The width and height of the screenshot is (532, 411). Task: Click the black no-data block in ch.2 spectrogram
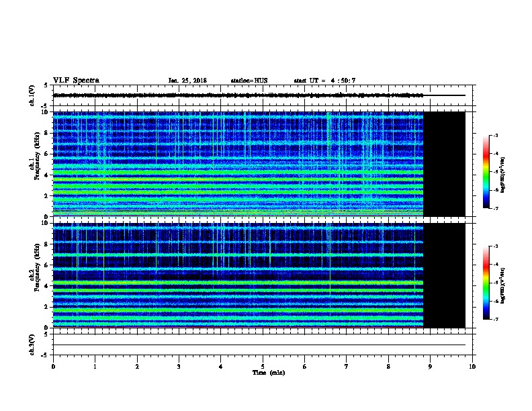pyautogui.click(x=444, y=275)
